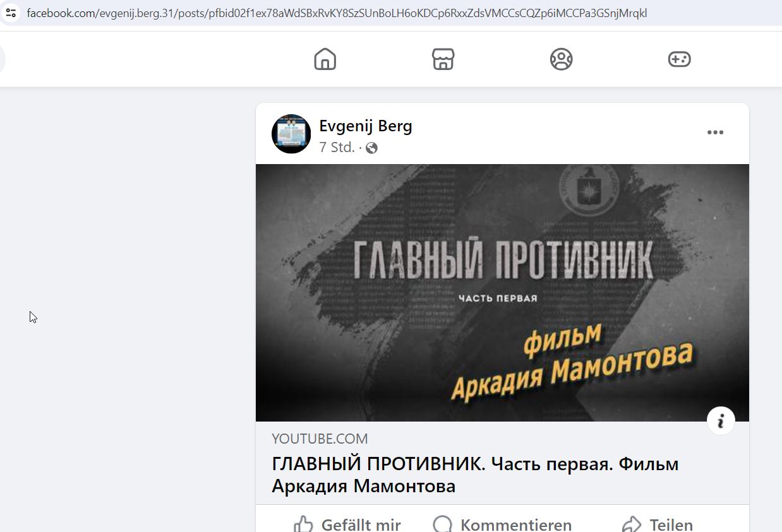Open the Evgenij Berg profile name link
Screen dimensions: 782x532
tap(366, 126)
